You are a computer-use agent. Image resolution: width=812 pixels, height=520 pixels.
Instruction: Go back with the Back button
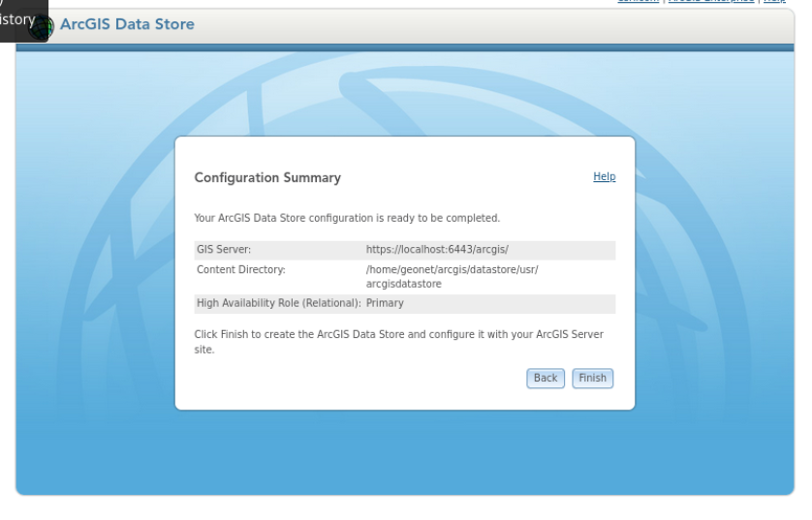point(546,379)
